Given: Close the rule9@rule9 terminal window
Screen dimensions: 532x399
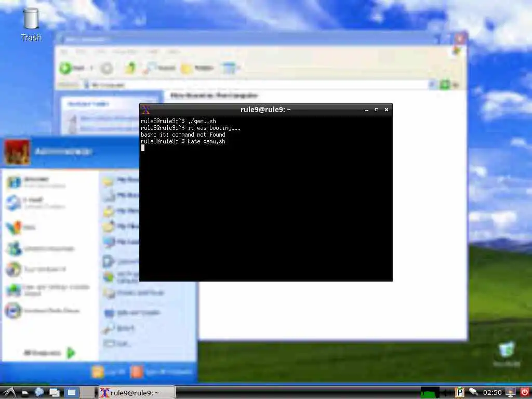Looking at the screenshot, I should [386, 110].
